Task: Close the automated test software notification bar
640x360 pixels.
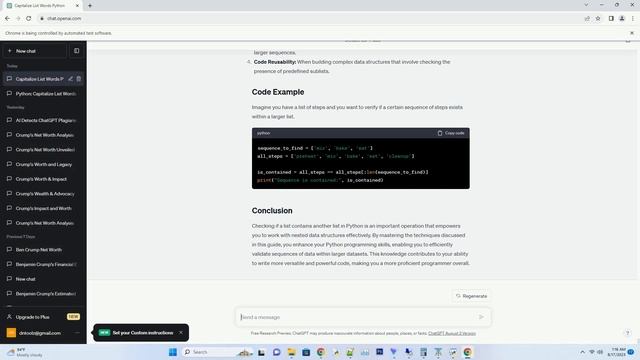Action: tap(632, 33)
